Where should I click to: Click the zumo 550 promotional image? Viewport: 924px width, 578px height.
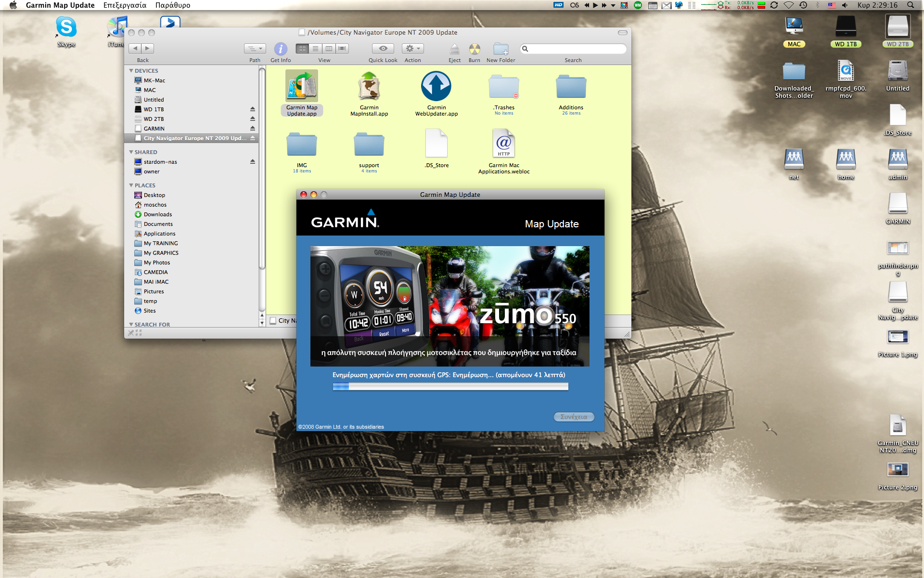(450, 306)
